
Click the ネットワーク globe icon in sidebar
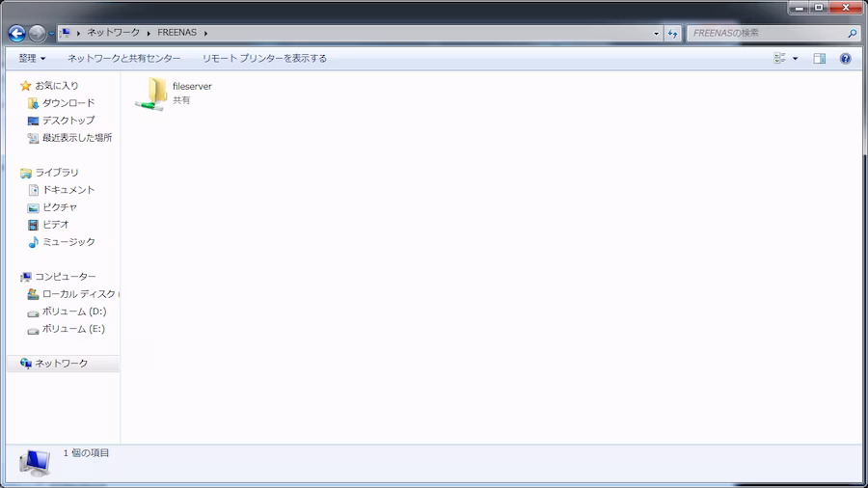click(25, 363)
